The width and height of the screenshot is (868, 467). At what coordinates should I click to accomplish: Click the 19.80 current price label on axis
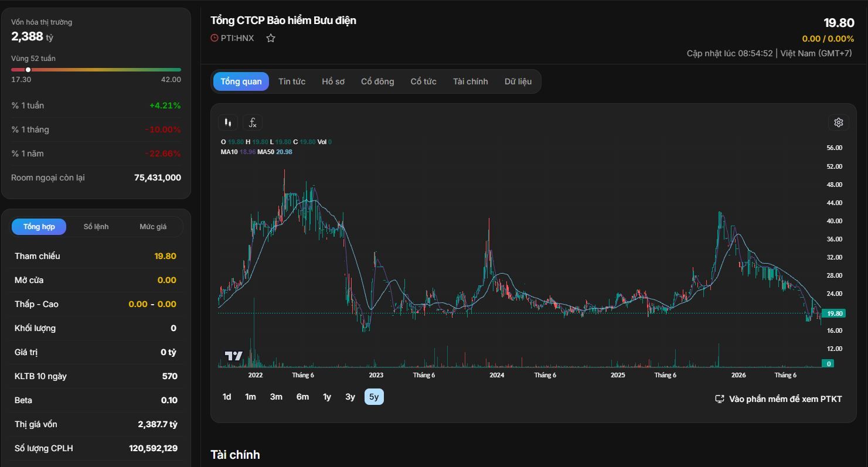[835, 313]
